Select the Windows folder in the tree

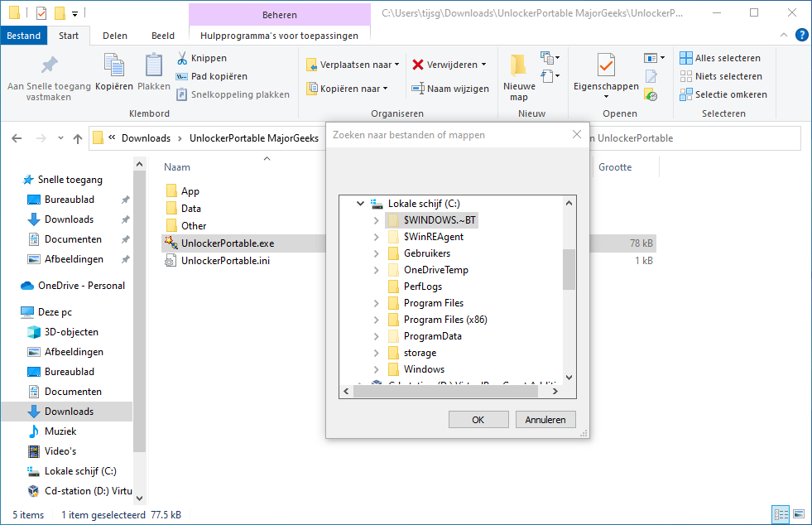(423, 369)
